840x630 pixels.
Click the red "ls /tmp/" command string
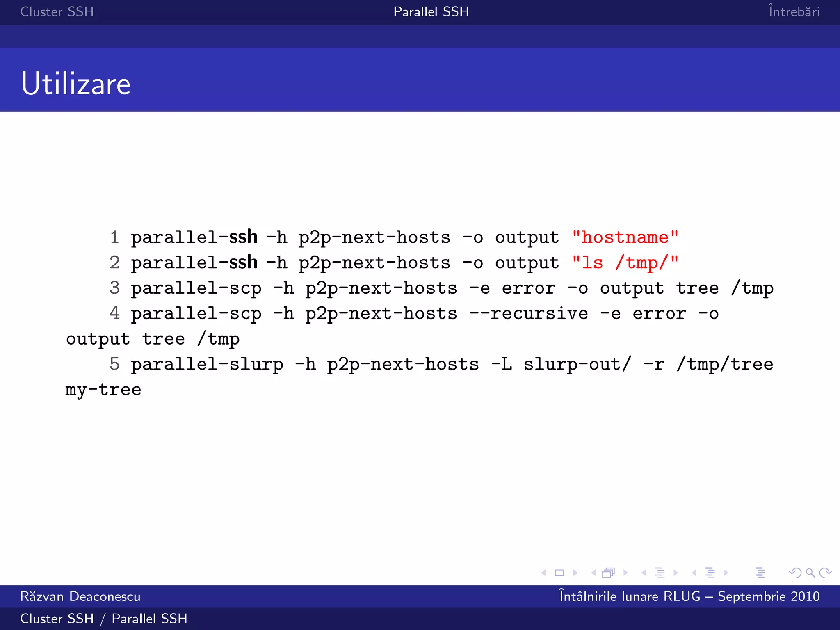coord(625,262)
